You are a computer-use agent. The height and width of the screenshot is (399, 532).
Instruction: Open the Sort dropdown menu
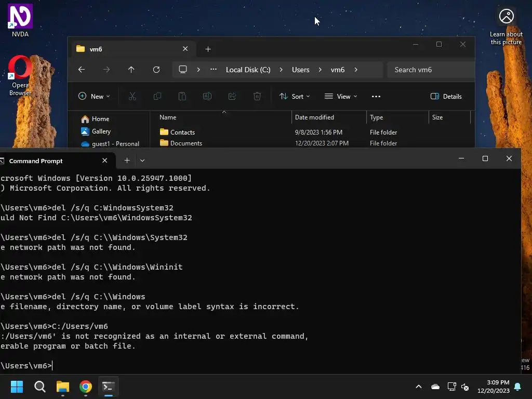(x=294, y=96)
